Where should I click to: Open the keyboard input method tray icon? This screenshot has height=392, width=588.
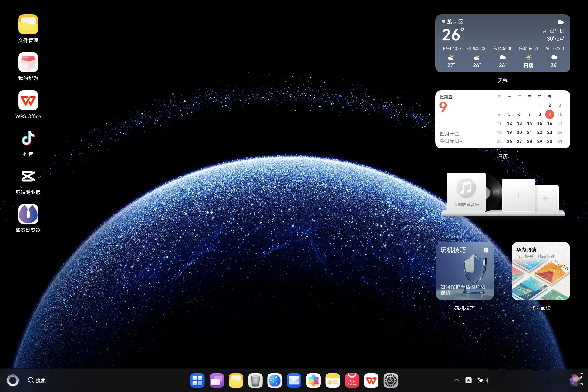[x=481, y=380]
